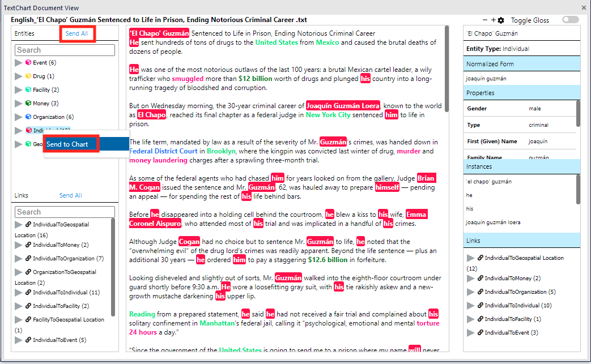Click the Entities search field

click(65, 50)
